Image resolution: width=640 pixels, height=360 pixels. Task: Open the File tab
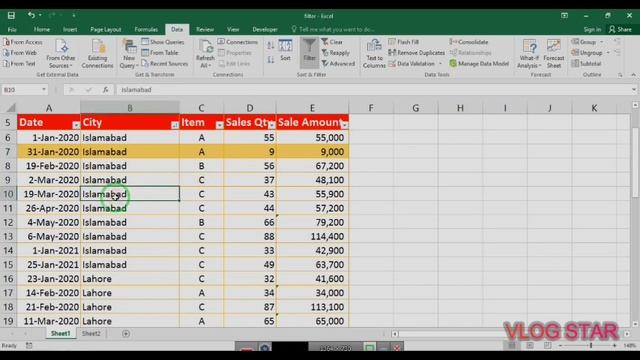12,29
